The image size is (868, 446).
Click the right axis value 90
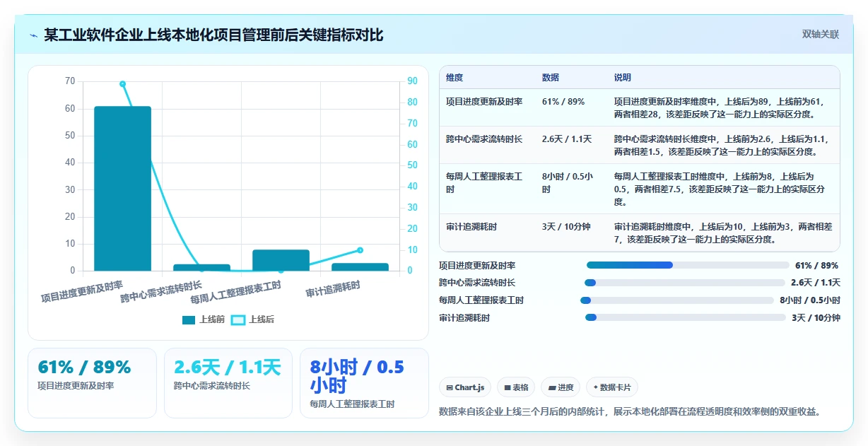(412, 81)
